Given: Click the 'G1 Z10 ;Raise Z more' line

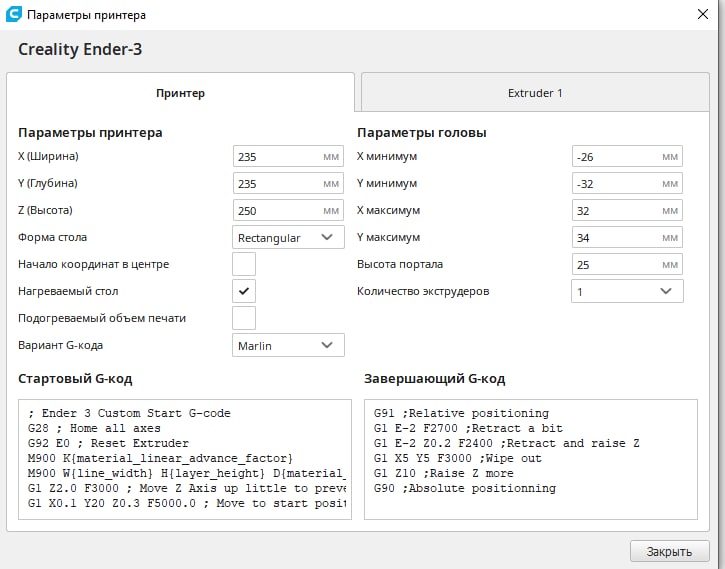Looking at the screenshot, I should pyautogui.click(x=443, y=473).
